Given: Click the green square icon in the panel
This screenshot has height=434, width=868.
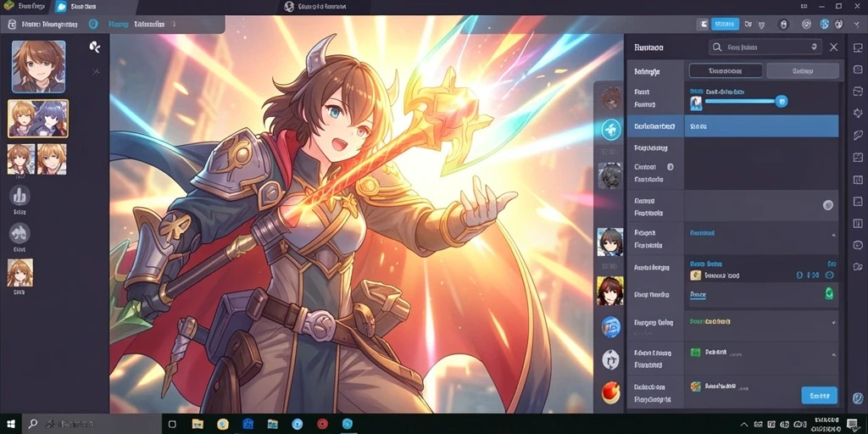Looking at the screenshot, I should tap(695, 352).
